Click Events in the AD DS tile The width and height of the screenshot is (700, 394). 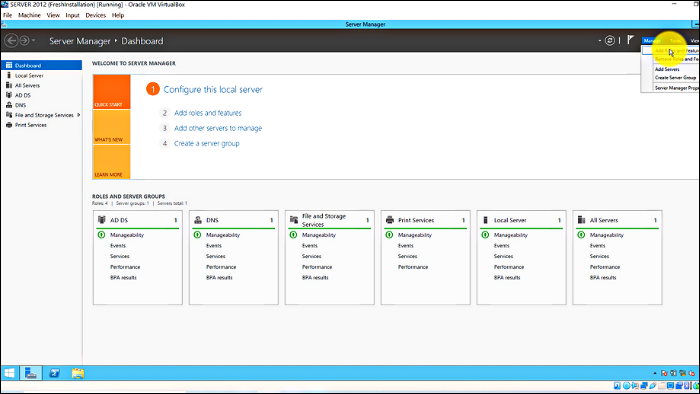point(118,245)
